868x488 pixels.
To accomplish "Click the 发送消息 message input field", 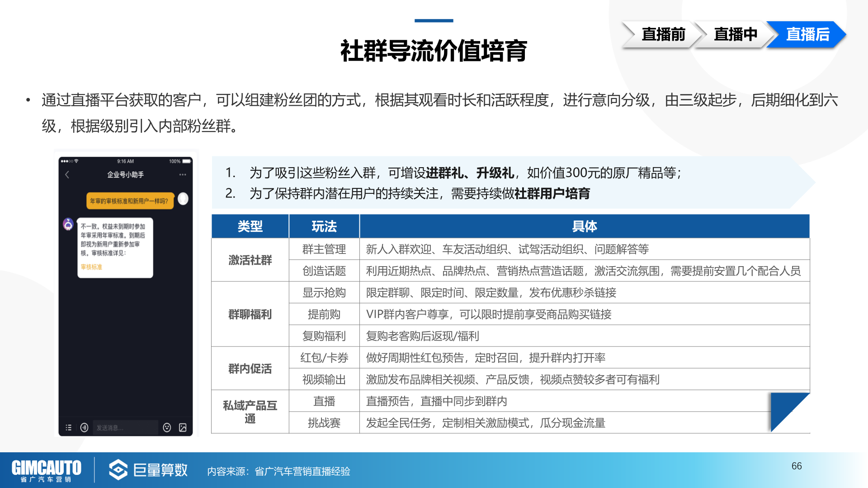I will coord(125,427).
